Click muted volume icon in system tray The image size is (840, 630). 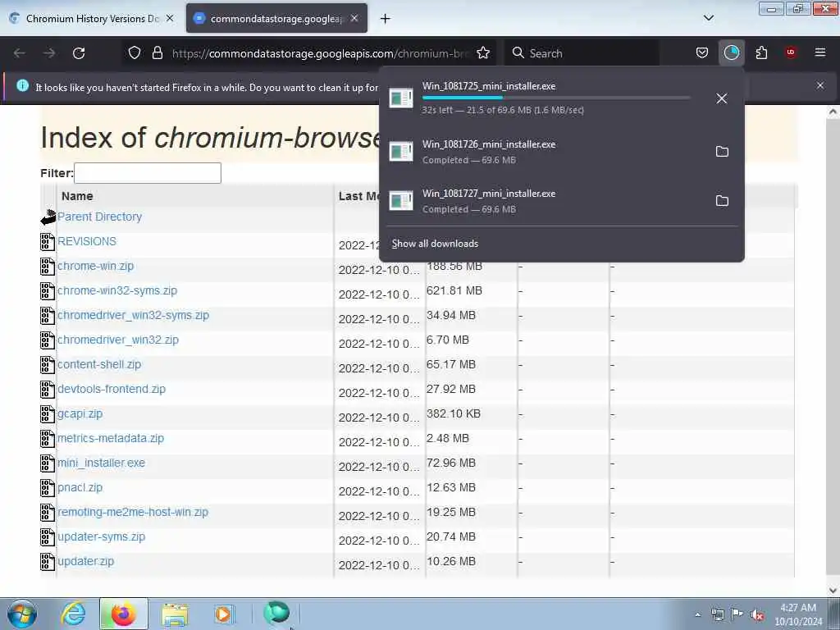pos(757,614)
